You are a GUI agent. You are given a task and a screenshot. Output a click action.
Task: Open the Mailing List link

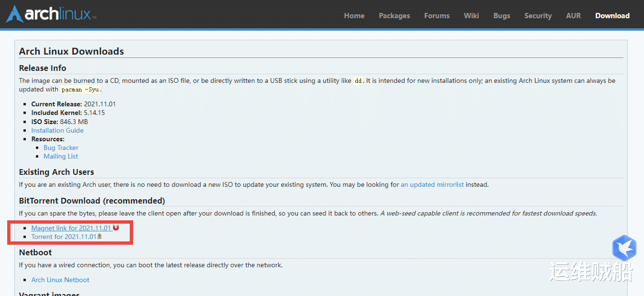click(x=61, y=156)
